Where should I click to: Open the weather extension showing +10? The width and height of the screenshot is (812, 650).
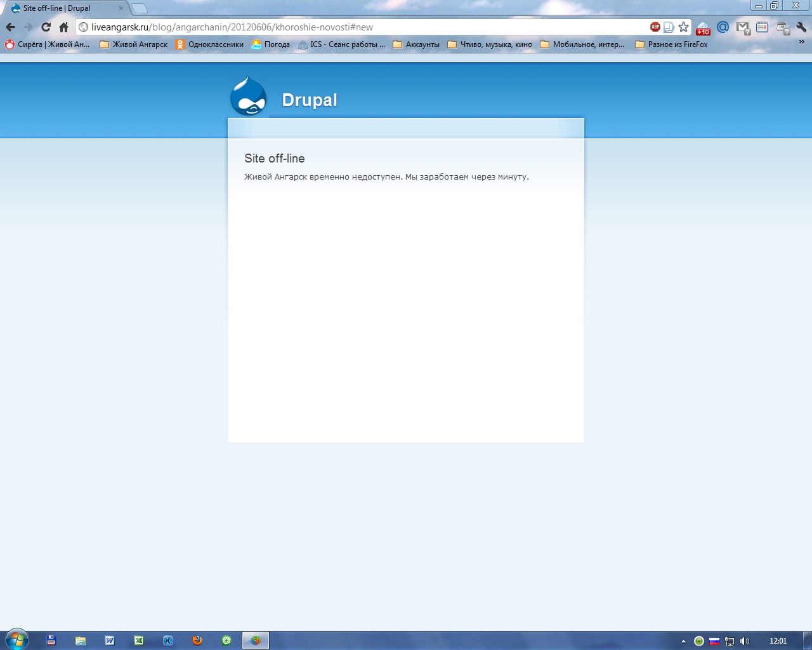703,28
